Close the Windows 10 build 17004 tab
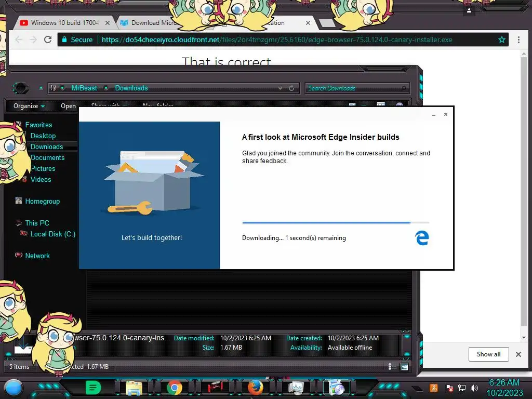The image size is (532, 399). point(107,23)
